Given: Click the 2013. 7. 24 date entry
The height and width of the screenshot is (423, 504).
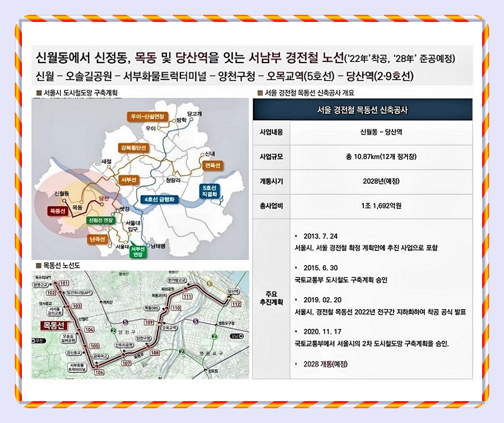Looking at the screenshot, I should click(x=321, y=236).
